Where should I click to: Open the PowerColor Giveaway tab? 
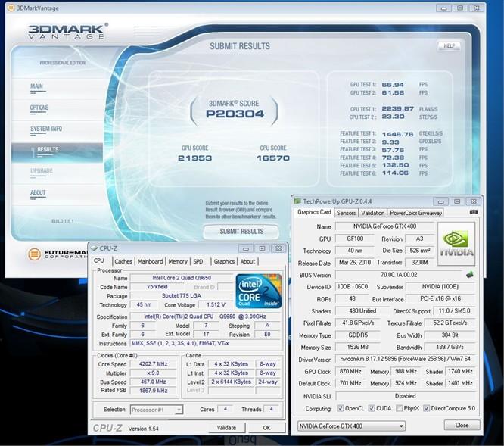pos(415,213)
